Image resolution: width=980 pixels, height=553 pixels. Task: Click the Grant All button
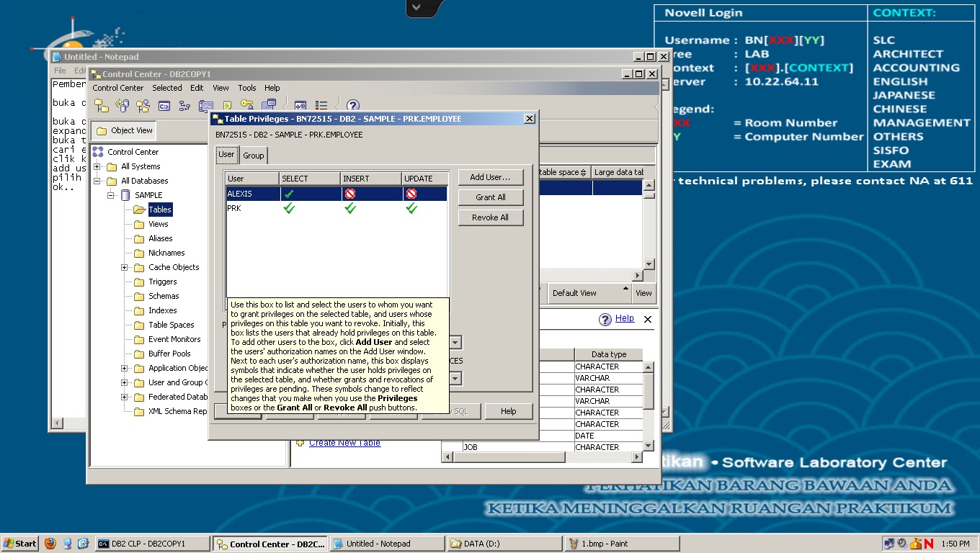(x=490, y=197)
